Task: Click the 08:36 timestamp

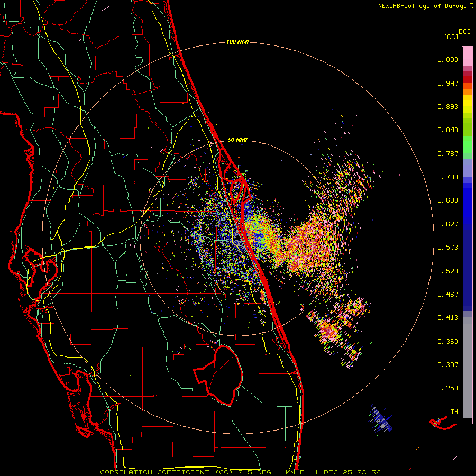Action: tap(368, 472)
